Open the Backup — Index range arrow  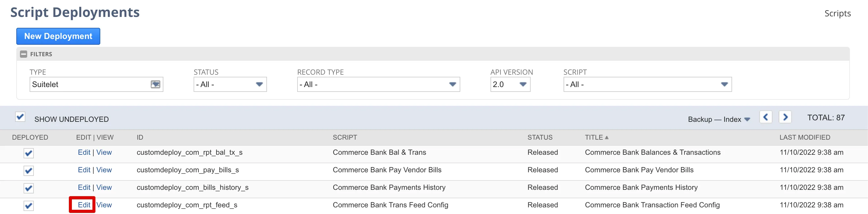coord(747,119)
